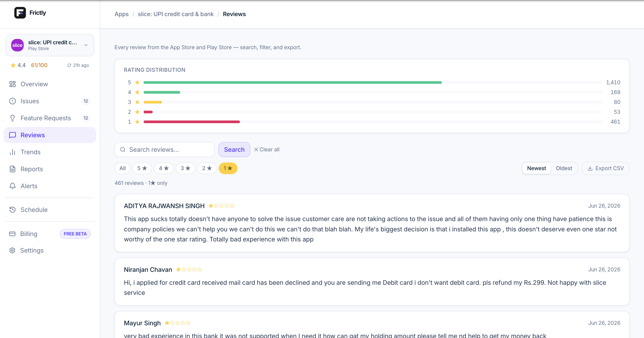Filter reviews by 5 star
Screen dimensions: 644x338
[142, 168]
